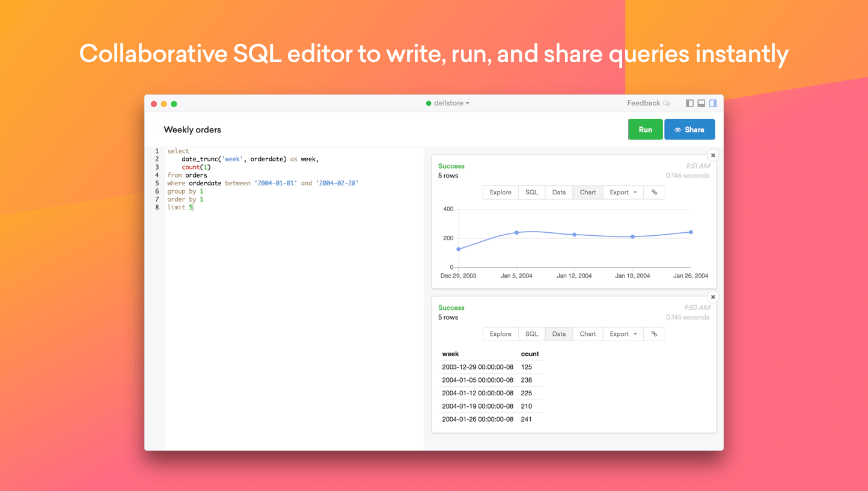The width and height of the screenshot is (868, 491).
Task: Click the count column header
Action: pyautogui.click(x=530, y=354)
